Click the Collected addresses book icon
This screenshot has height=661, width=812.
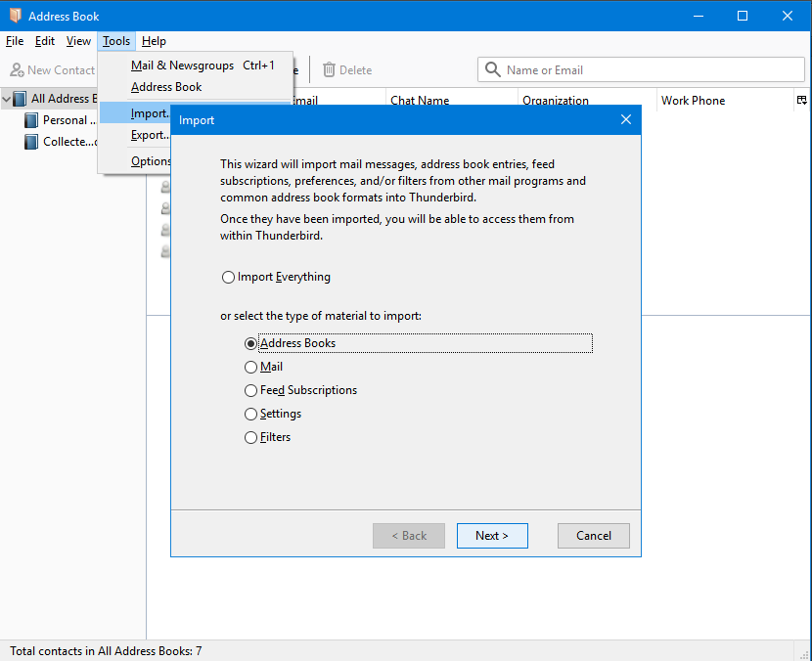(x=31, y=142)
